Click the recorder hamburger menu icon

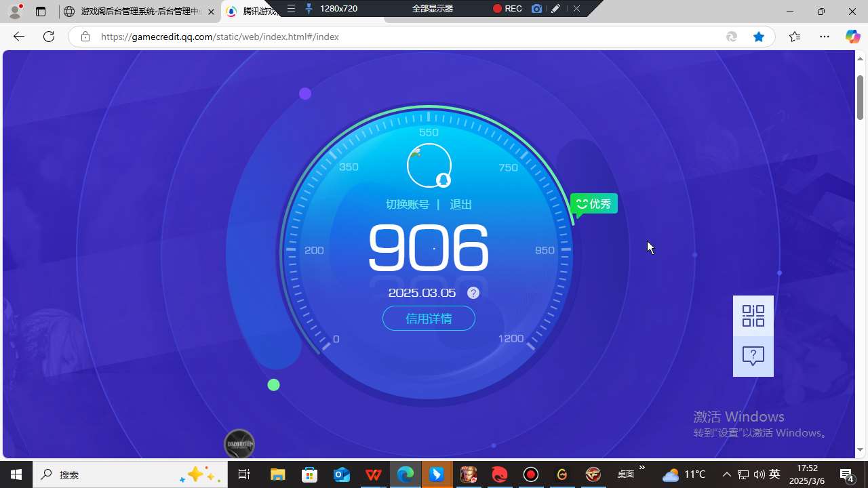pos(291,8)
